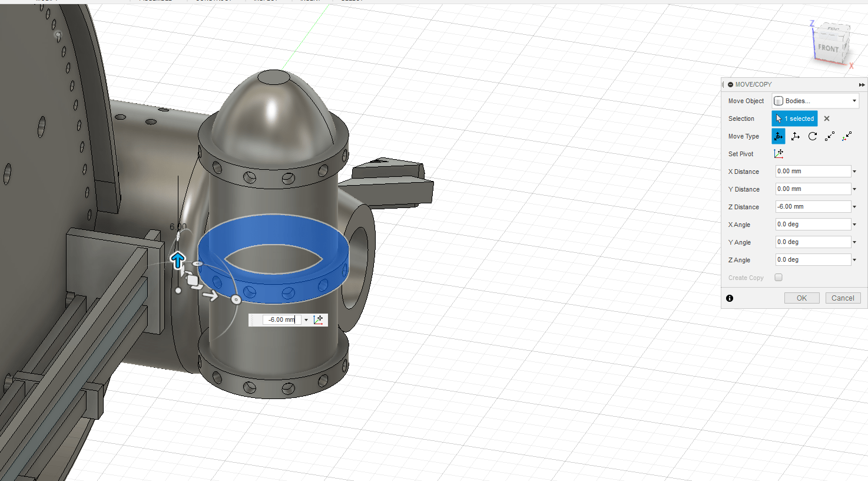Screen dimensions: 868x481
Task: Toggle the Create Copy checkbox
Action: click(x=778, y=278)
